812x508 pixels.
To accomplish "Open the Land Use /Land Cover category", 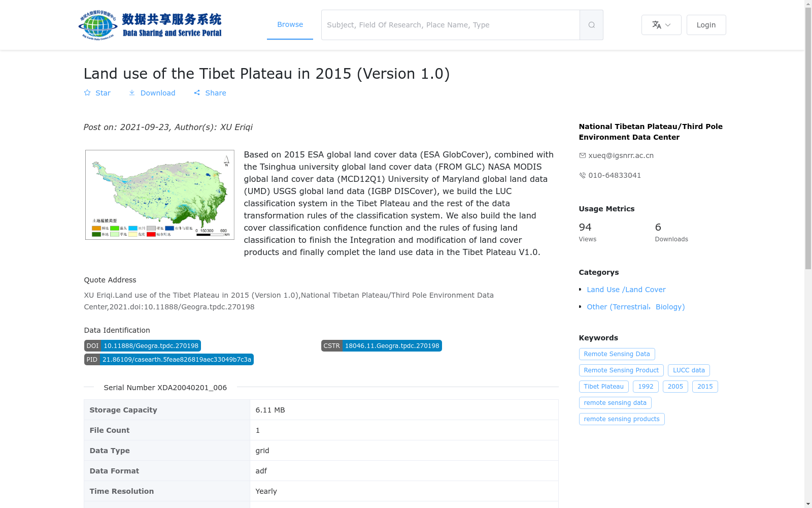I will pos(626,290).
